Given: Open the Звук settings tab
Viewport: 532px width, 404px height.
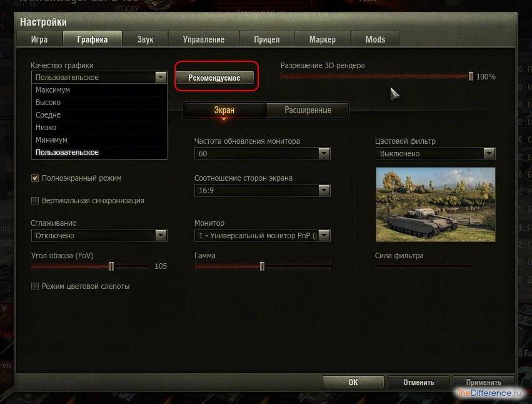Looking at the screenshot, I should [x=145, y=39].
